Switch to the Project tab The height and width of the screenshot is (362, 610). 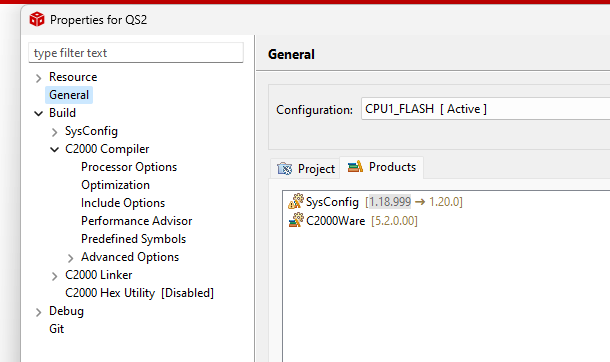point(305,168)
